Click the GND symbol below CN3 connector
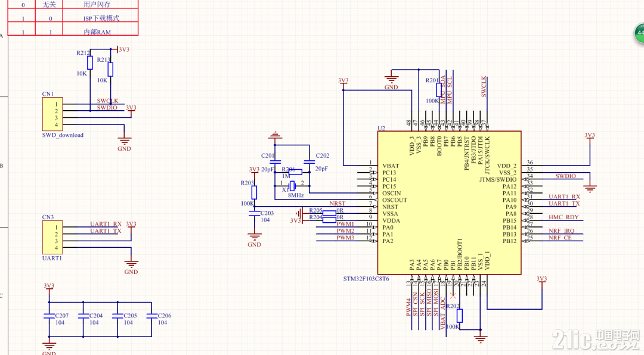This screenshot has height=355, width=644. tap(131, 264)
